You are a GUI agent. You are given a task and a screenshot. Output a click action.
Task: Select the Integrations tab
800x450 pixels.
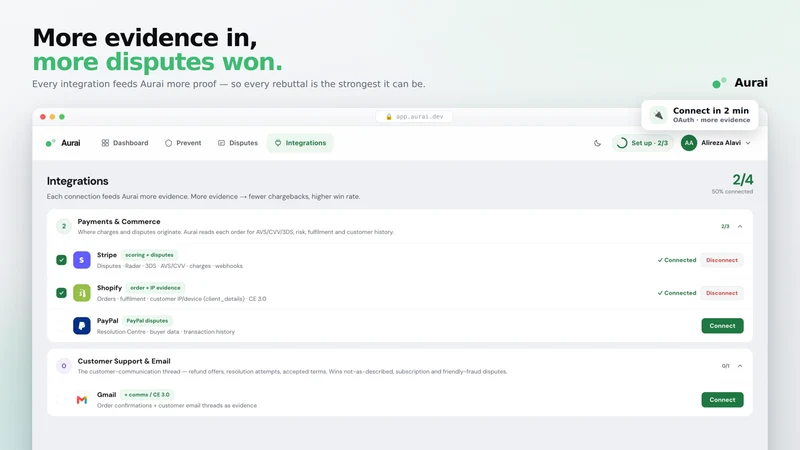coord(300,143)
